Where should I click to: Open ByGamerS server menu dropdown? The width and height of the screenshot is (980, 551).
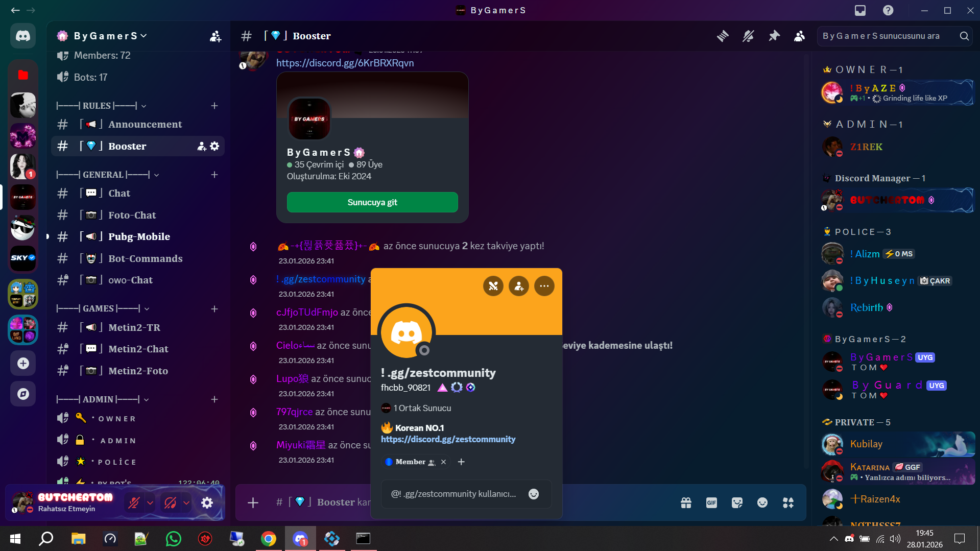[110, 36]
